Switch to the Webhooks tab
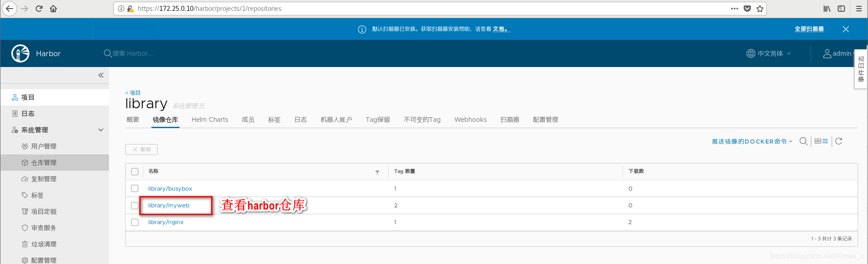The image size is (868, 264). [471, 120]
